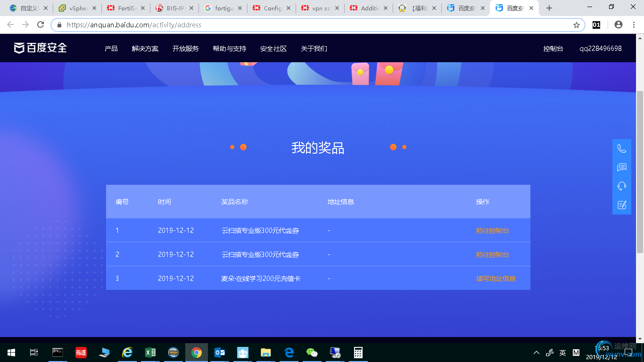The image size is (644, 362).
Task: Open File Explorer from the taskbar
Action: tap(266, 353)
